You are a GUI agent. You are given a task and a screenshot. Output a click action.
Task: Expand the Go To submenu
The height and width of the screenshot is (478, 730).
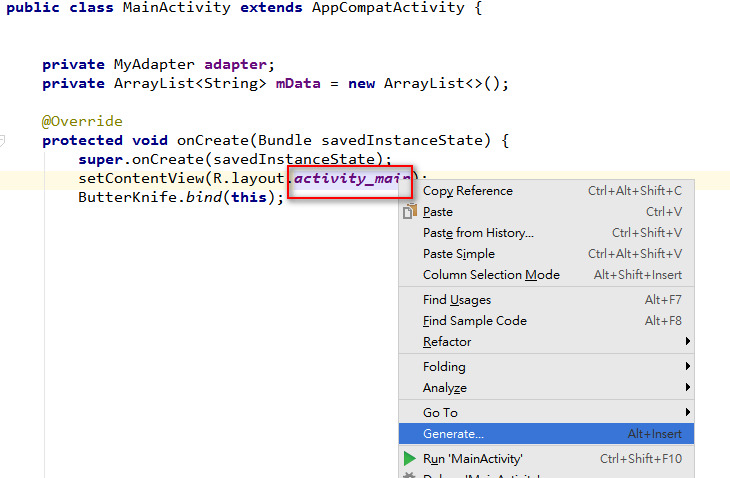coord(547,412)
